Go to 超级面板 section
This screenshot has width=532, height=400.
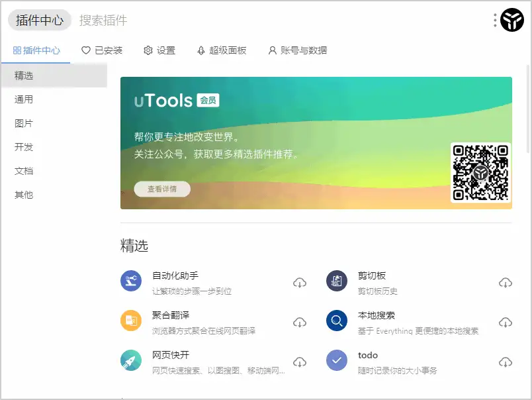[x=222, y=50]
